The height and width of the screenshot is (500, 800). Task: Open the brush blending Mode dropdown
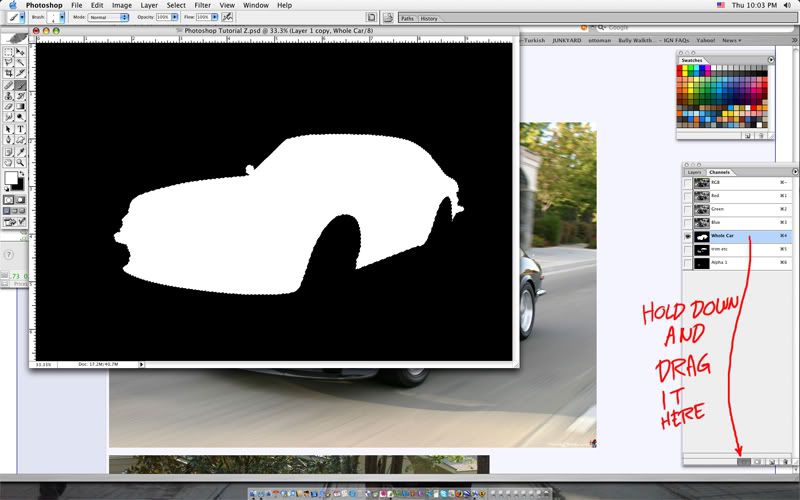(108, 17)
